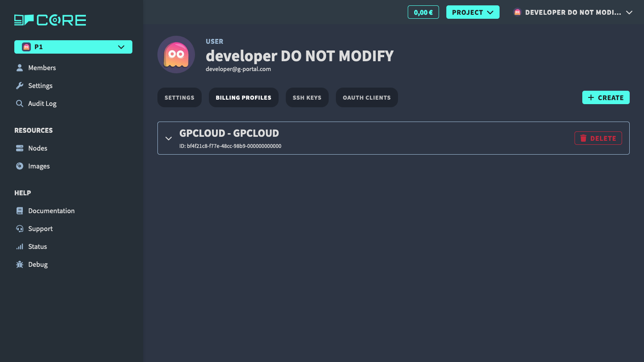Click the Documentation book icon
Viewport: 644px width, 362px height.
pos(20,211)
